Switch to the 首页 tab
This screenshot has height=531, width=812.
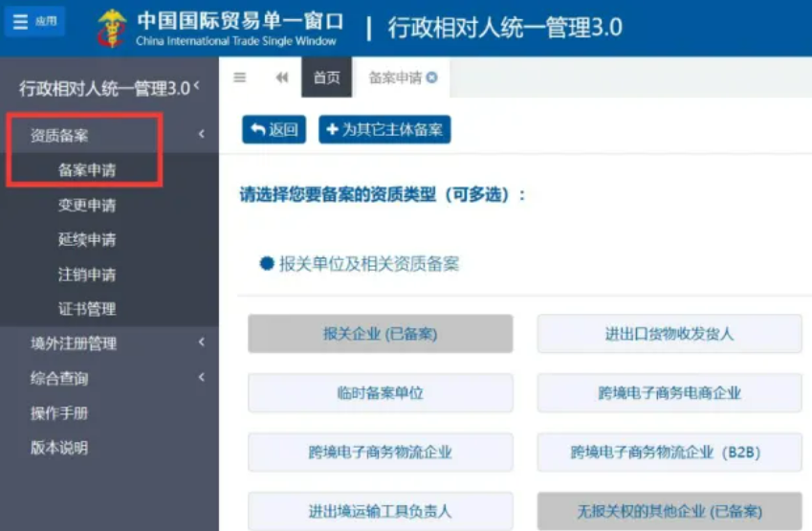(x=327, y=78)
